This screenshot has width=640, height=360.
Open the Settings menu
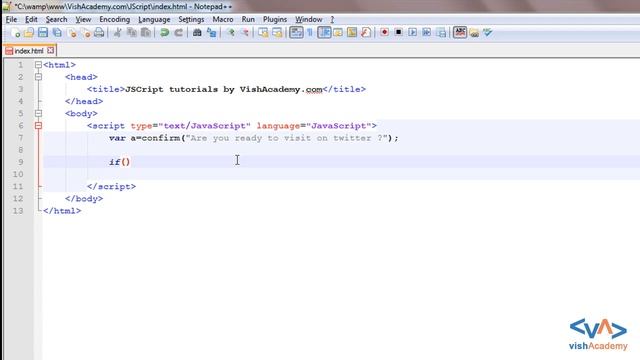[x=191, y=20]
